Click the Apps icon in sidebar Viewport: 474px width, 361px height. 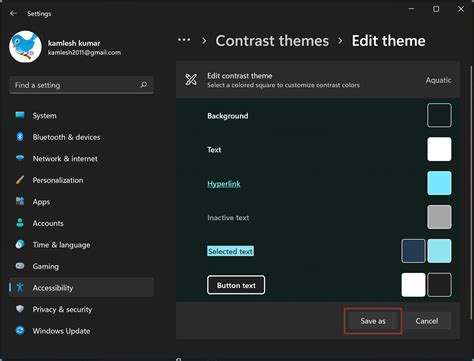click(x=20, y=201)
